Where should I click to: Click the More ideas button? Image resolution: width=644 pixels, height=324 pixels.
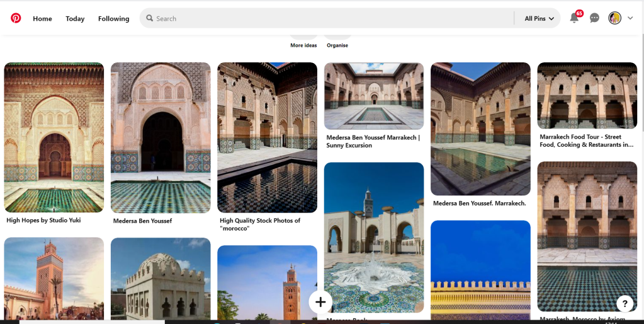point(303,37)
